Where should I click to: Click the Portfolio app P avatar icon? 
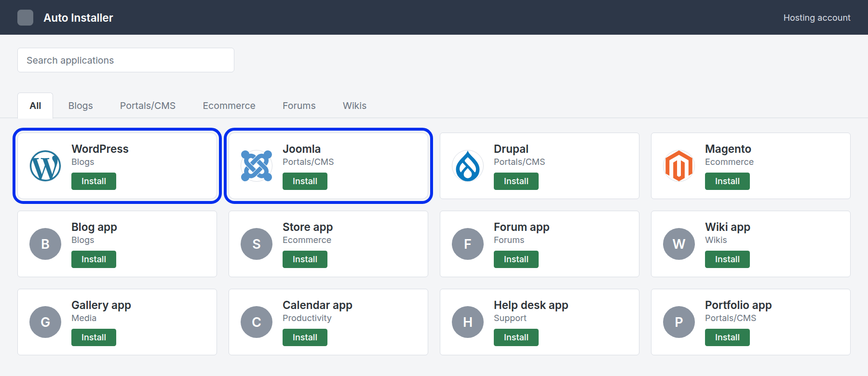pos(679,322)
